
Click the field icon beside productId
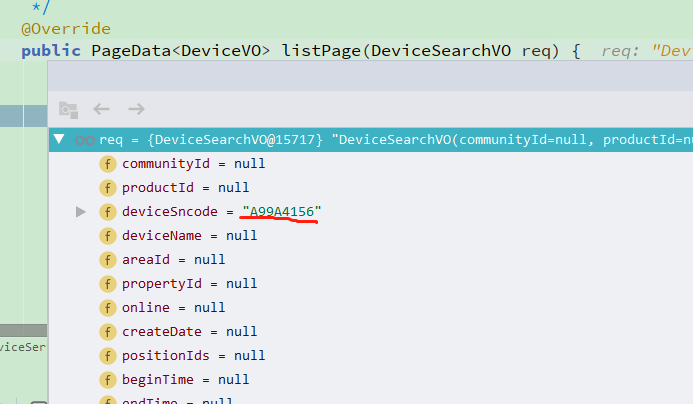[107, 188]
